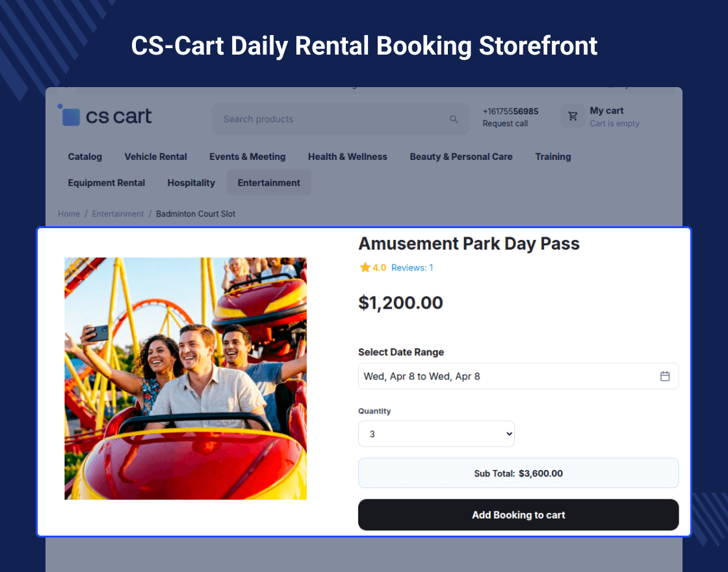
Task: Select the Vehicle Rental menu item
Action: [155, 157]
